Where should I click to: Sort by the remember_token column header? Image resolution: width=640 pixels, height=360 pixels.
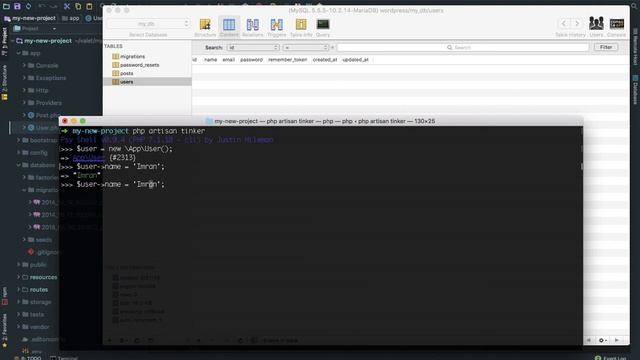coord(287,60)
